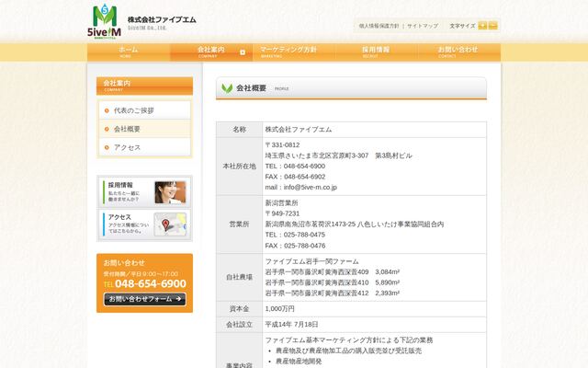Click 農産物産地開発 bullet item

coord(299,361)
